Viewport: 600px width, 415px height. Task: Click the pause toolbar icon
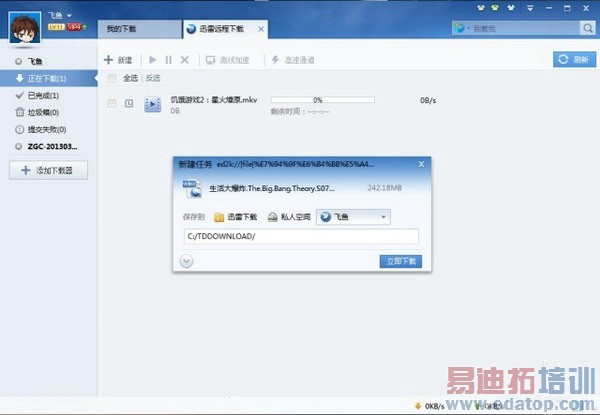coord(168,60)
